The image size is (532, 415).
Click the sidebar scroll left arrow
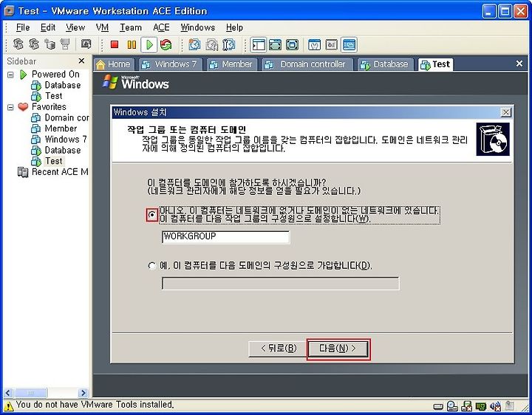[x=8, y=393]
